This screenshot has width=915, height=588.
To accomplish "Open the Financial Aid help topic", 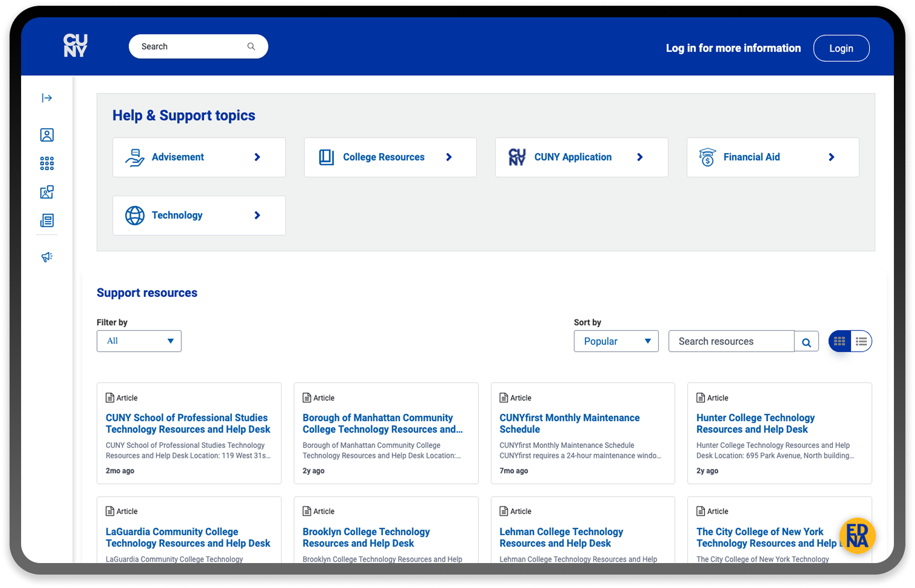I will click(773, 157).
